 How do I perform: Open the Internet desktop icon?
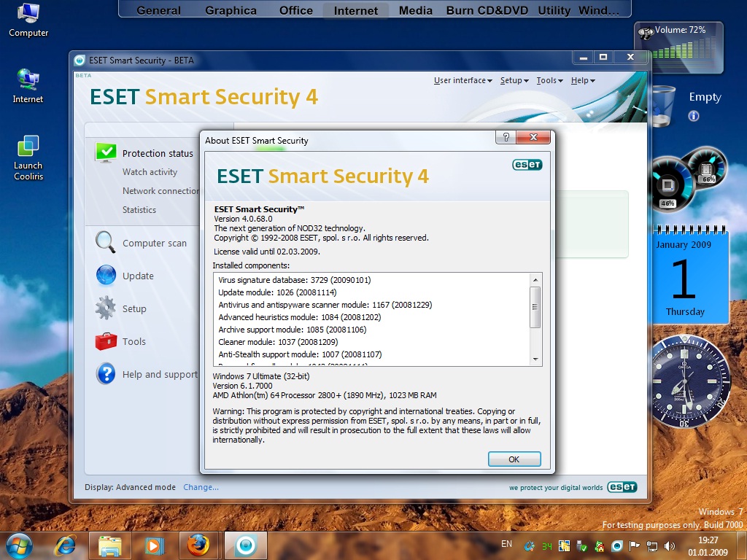(x=28, y=86)
